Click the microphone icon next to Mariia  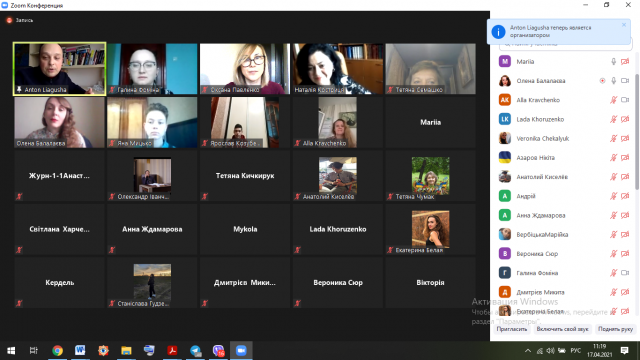point(613,62)
